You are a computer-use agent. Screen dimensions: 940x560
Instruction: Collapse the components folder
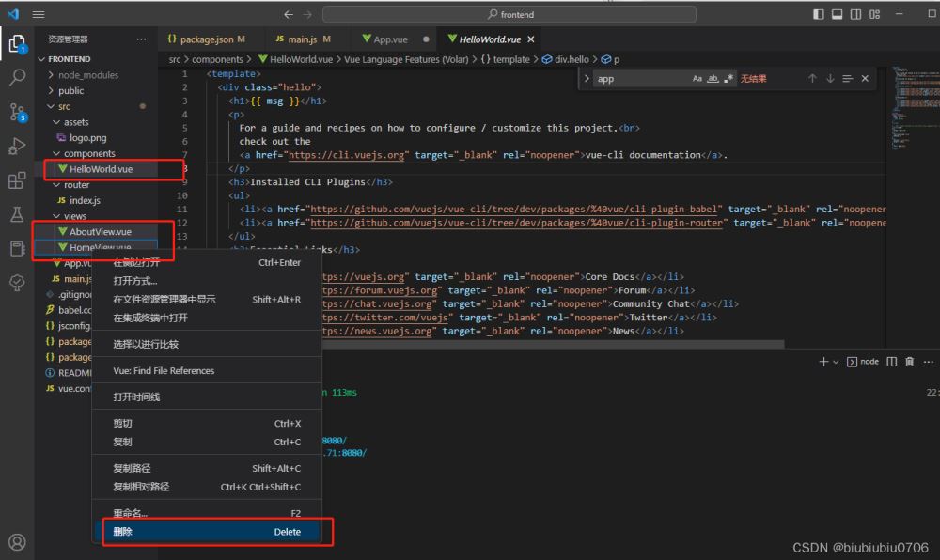tap(89, 153)
